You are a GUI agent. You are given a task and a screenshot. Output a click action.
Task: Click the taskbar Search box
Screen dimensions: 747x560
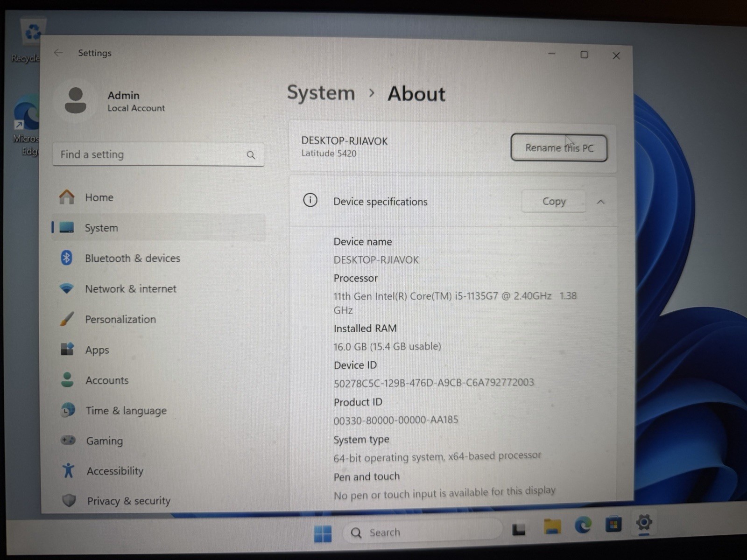click(423, 532)
